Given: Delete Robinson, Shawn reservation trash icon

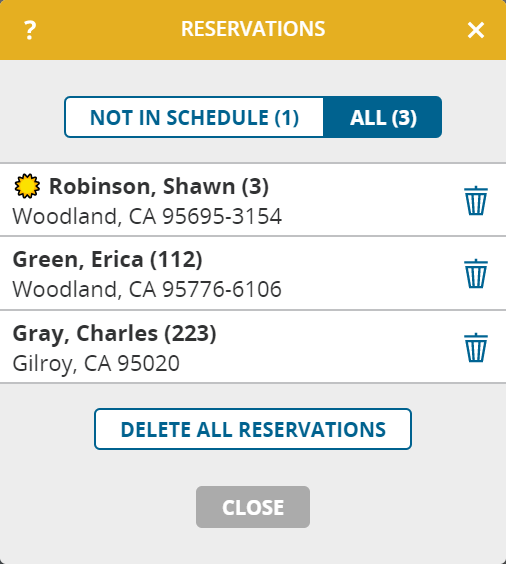Looking at the screenshot, I should tap(476, 200).
